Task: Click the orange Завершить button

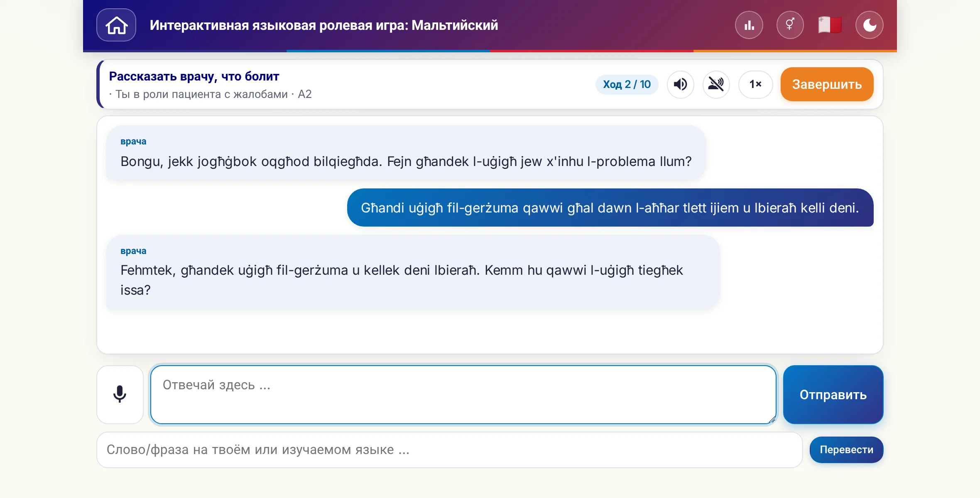Action: tap(827, 84)
